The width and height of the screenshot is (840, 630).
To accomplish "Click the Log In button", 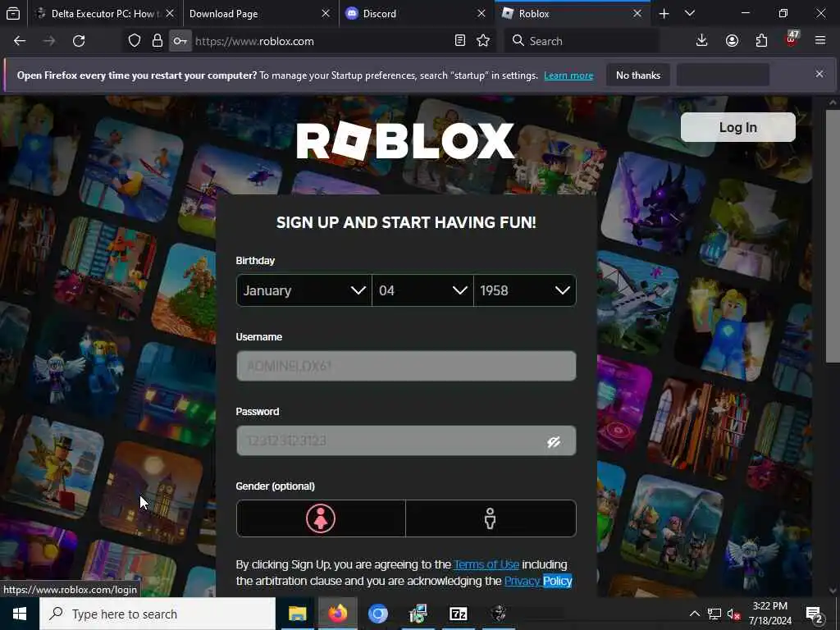I will [737, 127].
